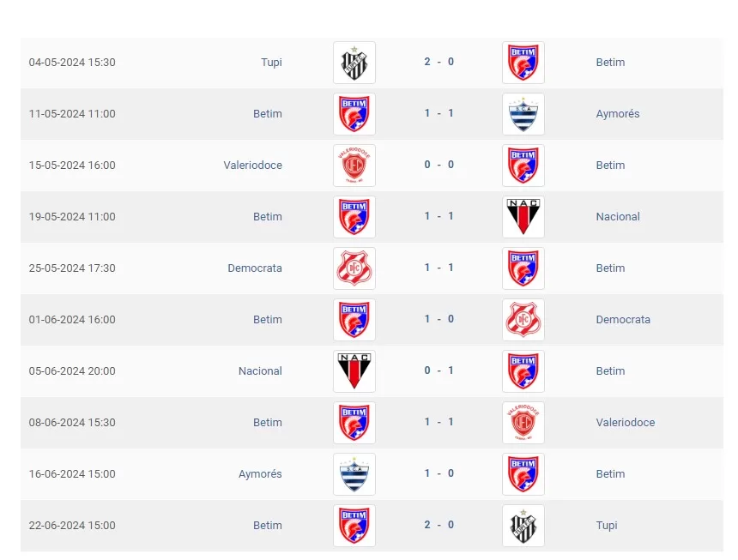The image size is (738, 560).
Task: Click Aymorés crest in the 16-06-2024 match
Action: pos(354,474)
